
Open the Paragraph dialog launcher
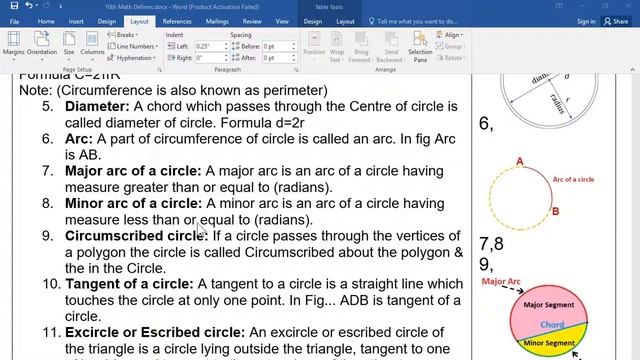[296, 70]
